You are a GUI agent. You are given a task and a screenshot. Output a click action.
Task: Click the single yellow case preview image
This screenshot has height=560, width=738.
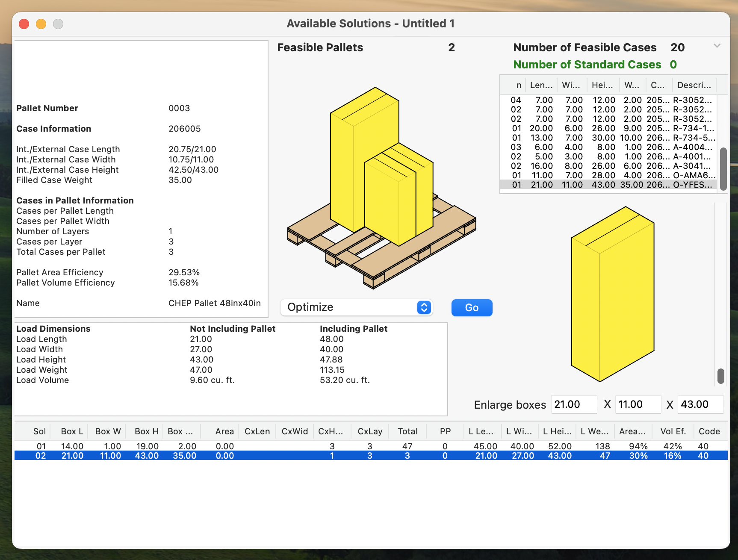(613, 294)
